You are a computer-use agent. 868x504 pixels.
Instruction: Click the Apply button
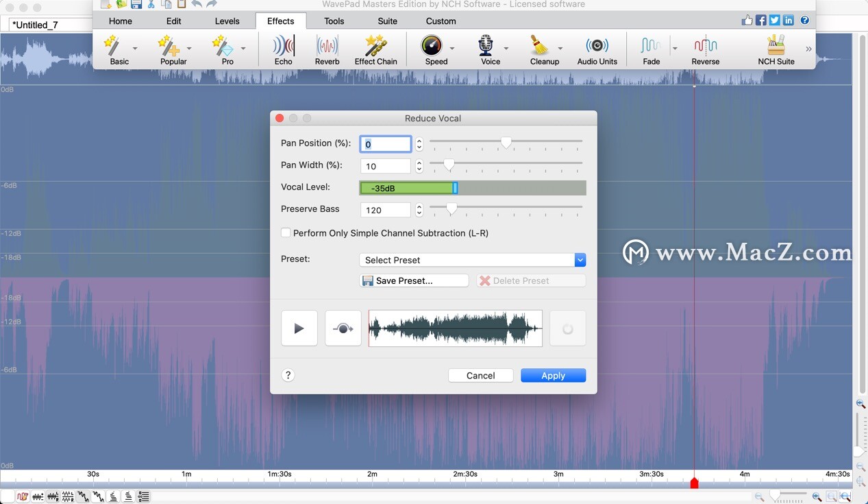click(x=553, y=376)
